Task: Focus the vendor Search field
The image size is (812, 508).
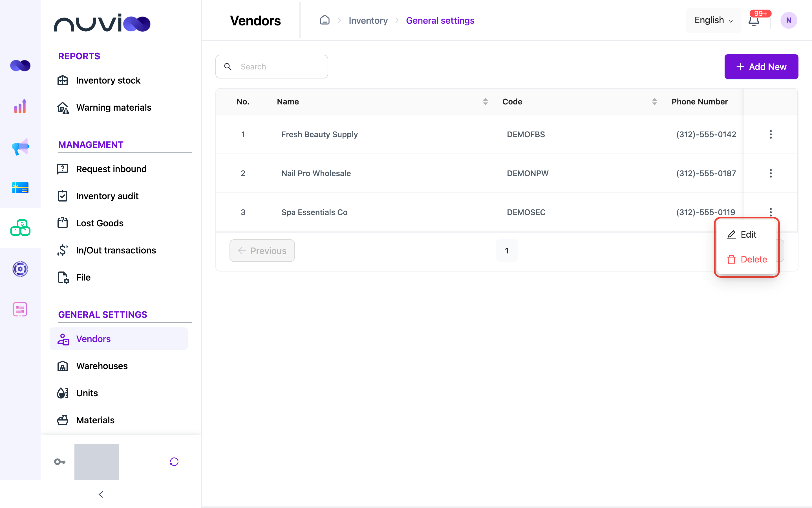Action: 272,67
